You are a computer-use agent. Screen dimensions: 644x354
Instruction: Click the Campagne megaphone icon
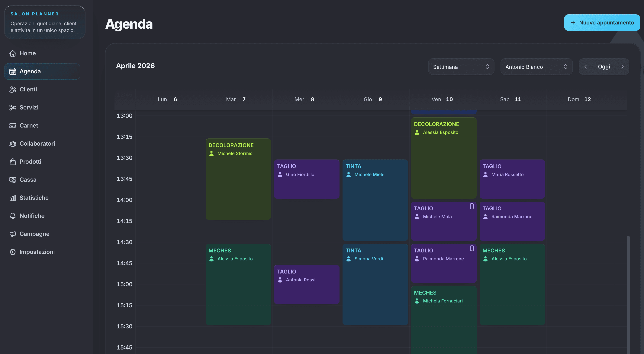click(x=13, y=234)
